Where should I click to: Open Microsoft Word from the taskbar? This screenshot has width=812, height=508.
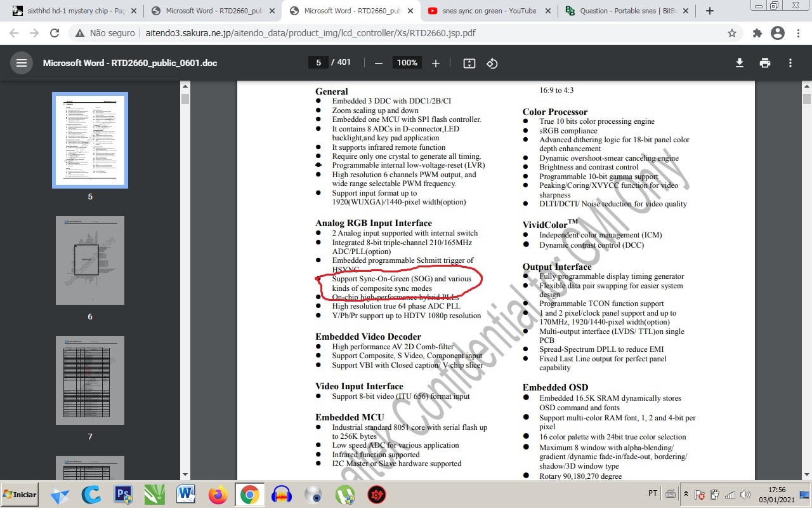[187, 495]
